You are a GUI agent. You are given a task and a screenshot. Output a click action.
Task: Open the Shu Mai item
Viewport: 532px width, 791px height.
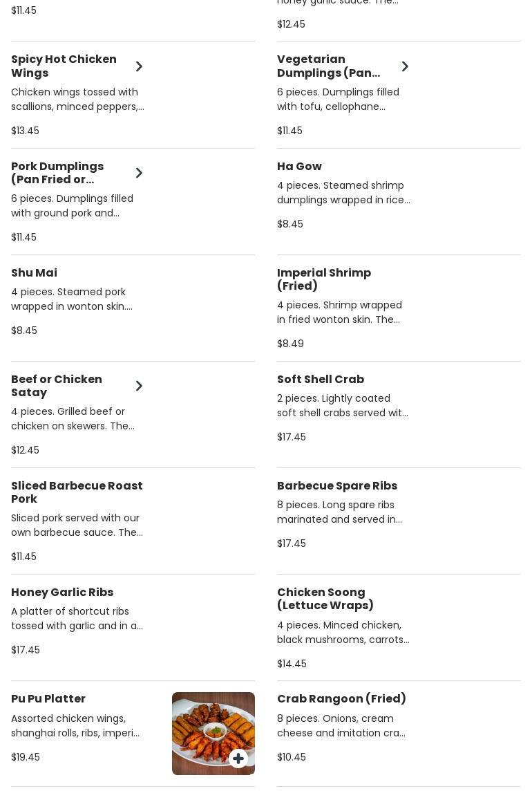(34, 273)
